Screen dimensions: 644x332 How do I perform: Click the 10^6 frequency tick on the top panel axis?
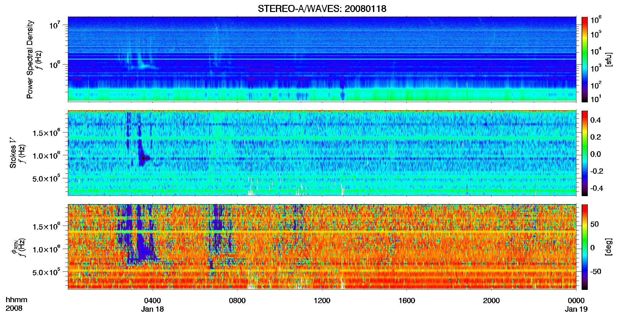(55, 64)
